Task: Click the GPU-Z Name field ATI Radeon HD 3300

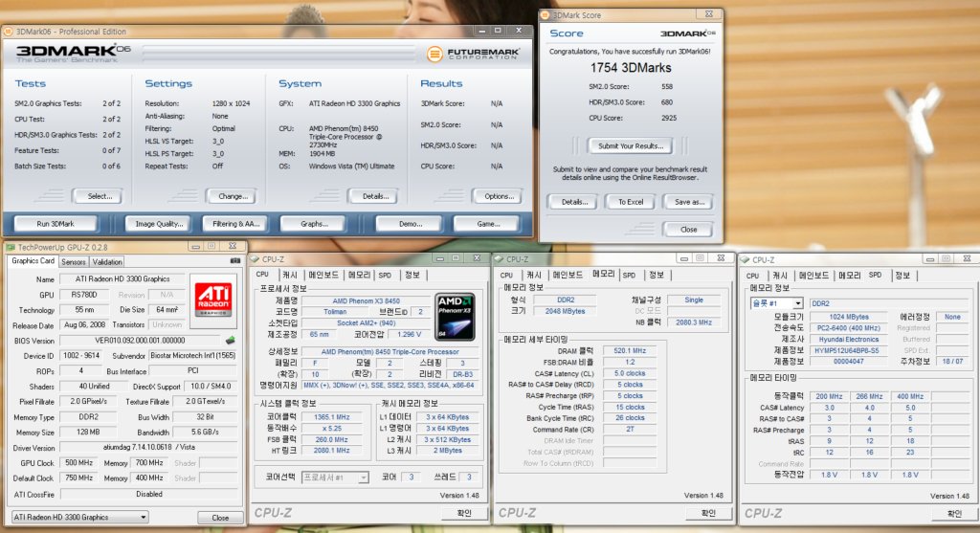Action: click(x=122, y=278)
